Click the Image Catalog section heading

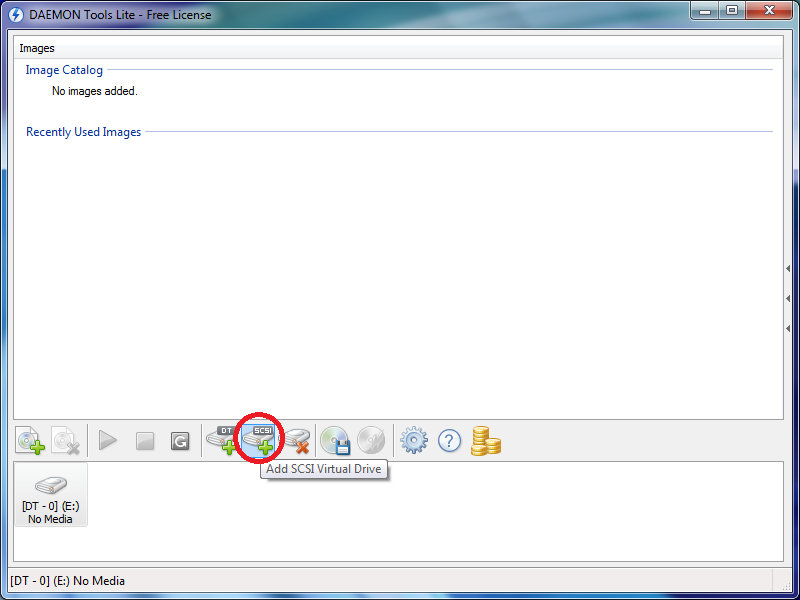click(x=64, y=70)
